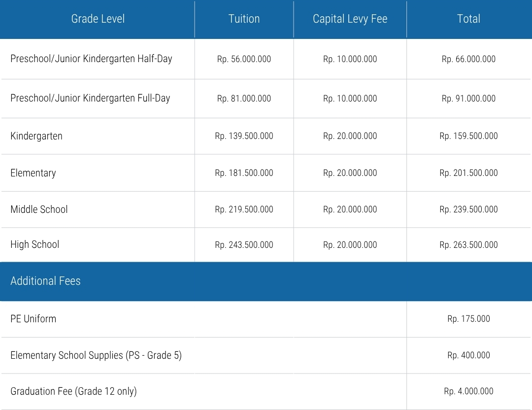Click the Total column header
Viewport: 532px width, 410px height.
click(468, 19)
